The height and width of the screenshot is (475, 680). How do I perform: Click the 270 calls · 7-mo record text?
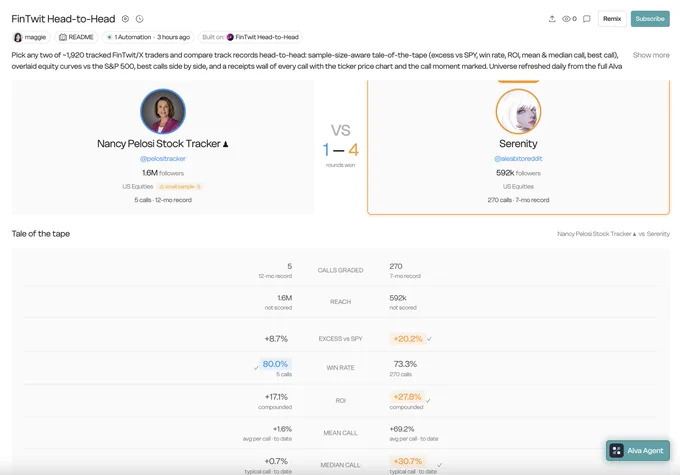coord(518,200)
